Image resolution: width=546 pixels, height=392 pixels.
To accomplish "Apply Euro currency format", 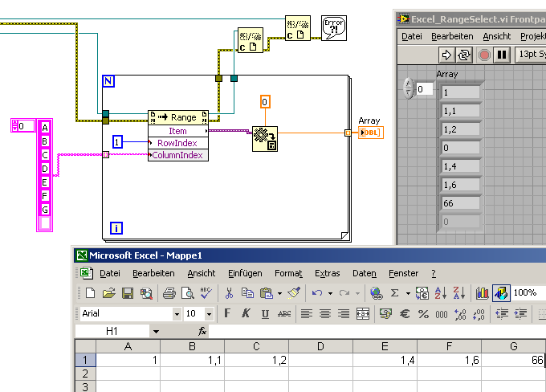I will point(404,314).
